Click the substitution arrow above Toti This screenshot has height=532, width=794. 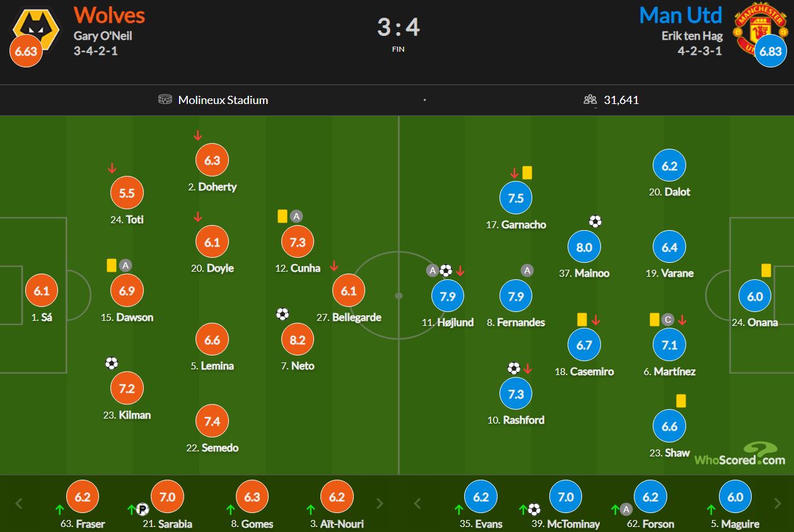pos(112,168)
